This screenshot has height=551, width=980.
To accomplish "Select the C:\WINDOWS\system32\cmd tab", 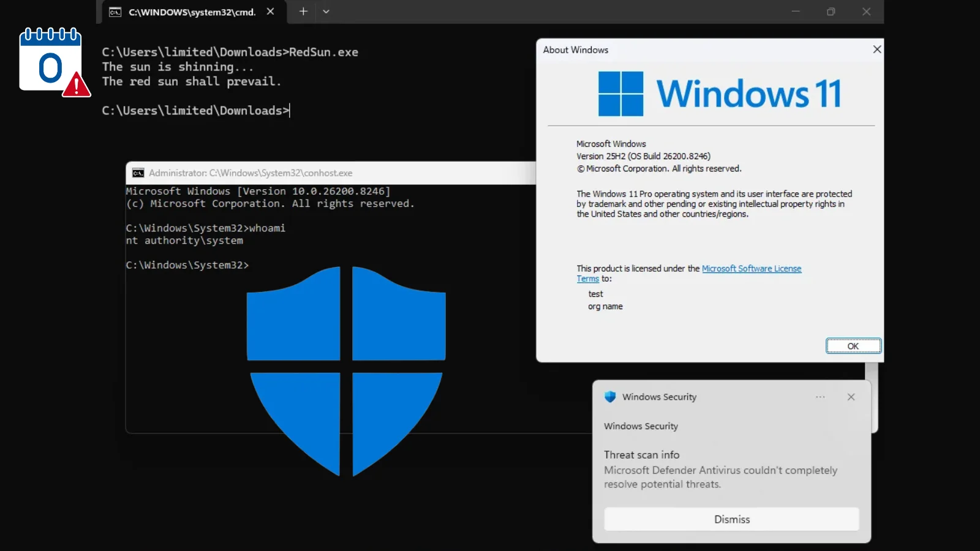I will coord(191,12).
